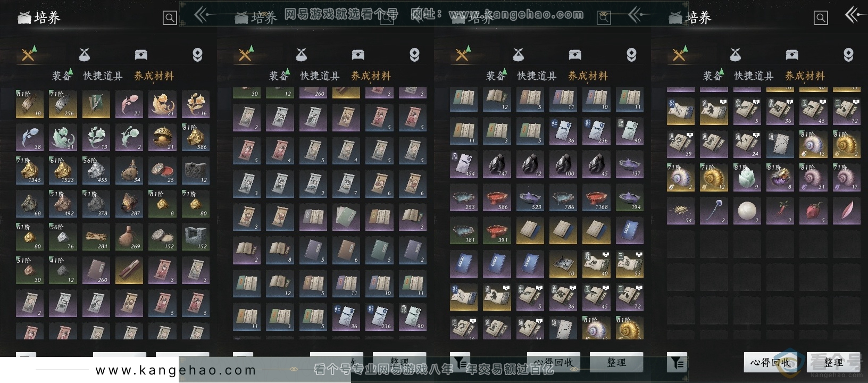The height and width of the screenshot is (383, 868).
Task: Select the 71阶 golden snail shell with count 12
Action: 714,178
